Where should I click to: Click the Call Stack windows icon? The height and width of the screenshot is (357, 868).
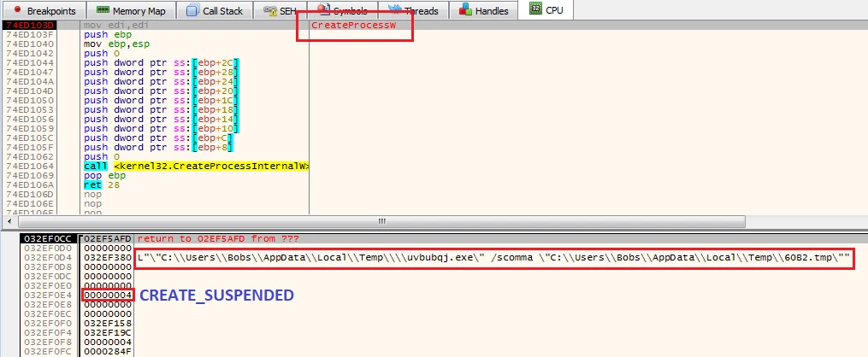point(192,10)
